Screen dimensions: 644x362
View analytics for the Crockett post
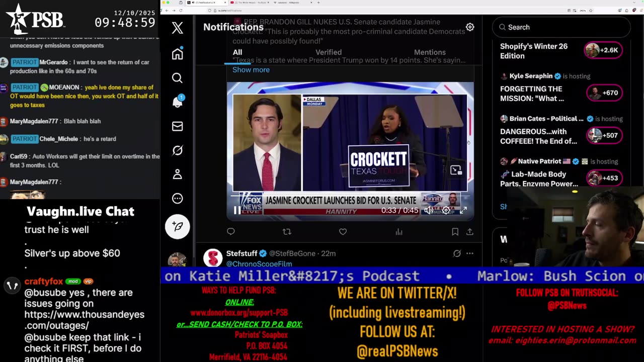coord(399,232)
